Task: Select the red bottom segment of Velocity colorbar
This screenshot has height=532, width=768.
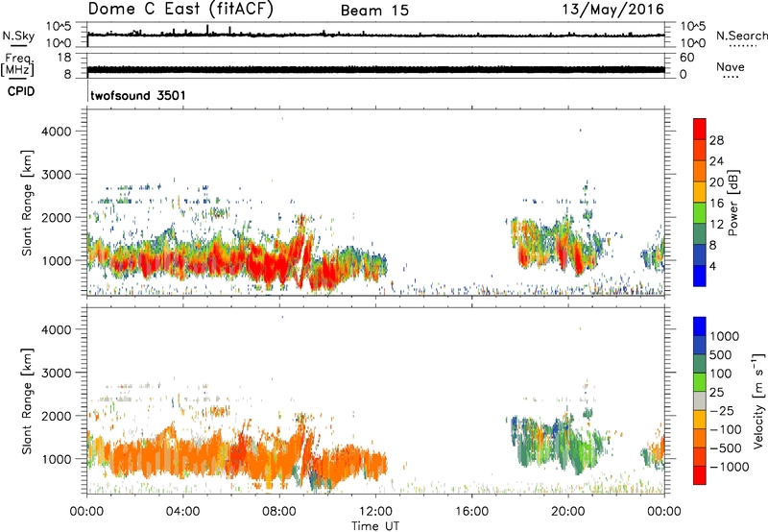Action: coord(700,475)
